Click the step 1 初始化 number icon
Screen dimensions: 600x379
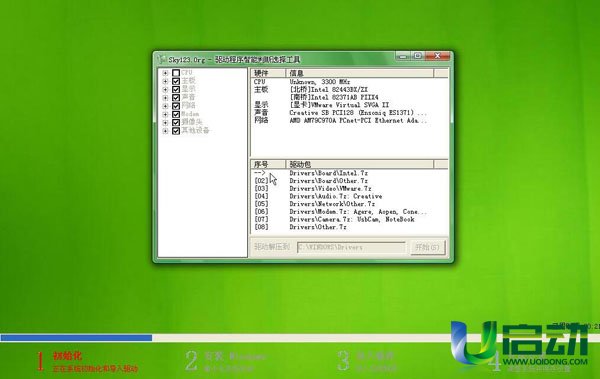pyautogui.click(x=40, y=361)
